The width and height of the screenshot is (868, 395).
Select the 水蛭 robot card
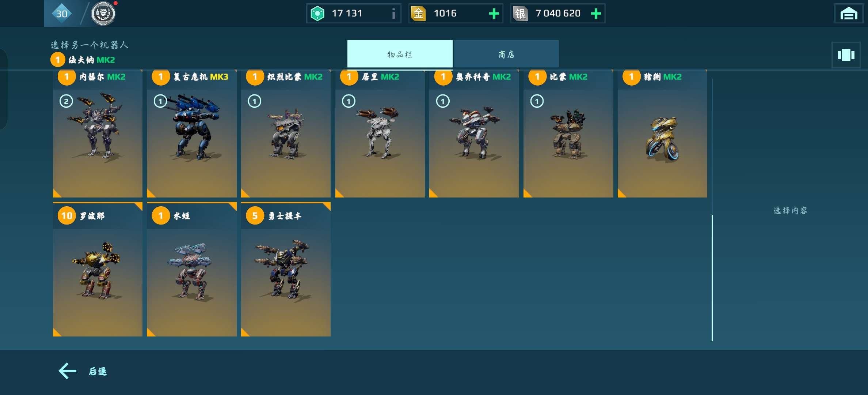(192, 269)
